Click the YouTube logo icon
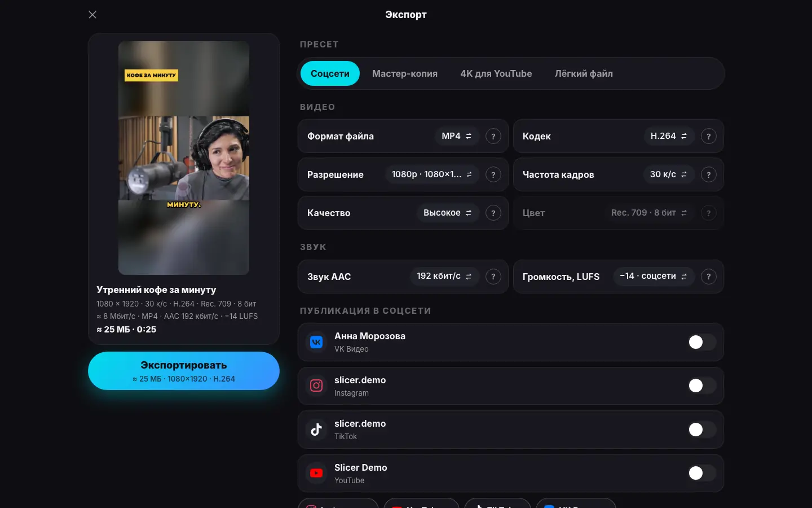 316,473
